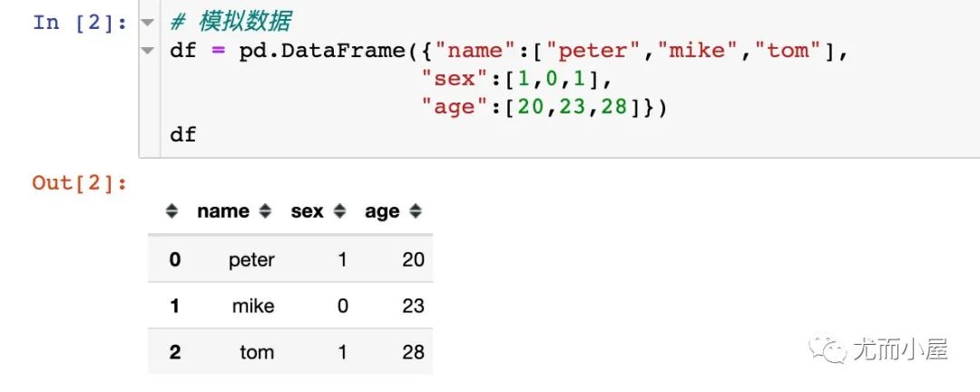Sort table by the name column
The image size is (980, 392).
tap(265, 211)
